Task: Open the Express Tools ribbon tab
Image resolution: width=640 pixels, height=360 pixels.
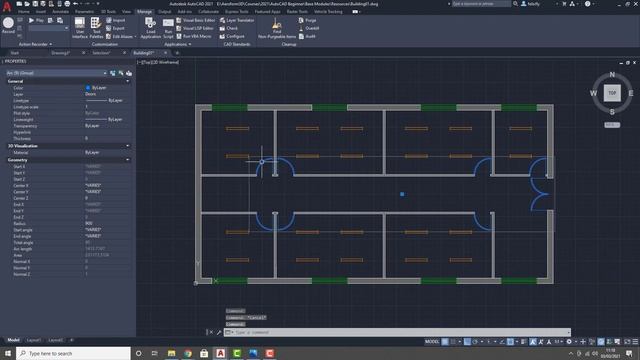Action: [x=237, y=12]
